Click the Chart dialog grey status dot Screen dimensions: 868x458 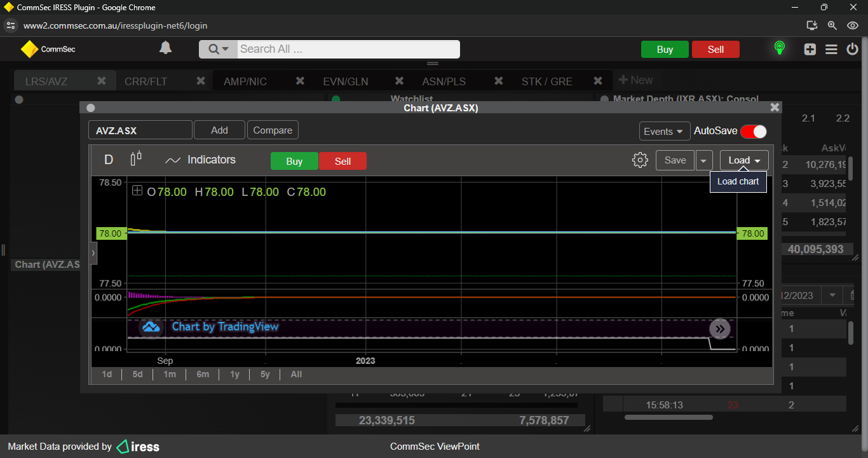coord(91,108)
